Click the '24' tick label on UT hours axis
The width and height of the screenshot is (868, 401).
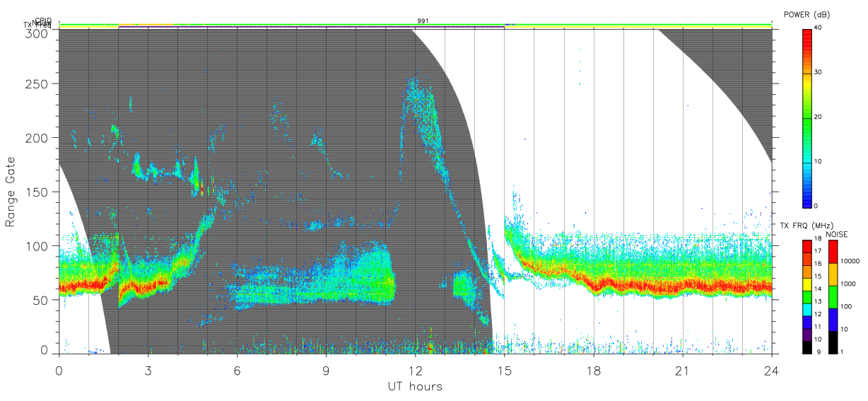(771, 370)
